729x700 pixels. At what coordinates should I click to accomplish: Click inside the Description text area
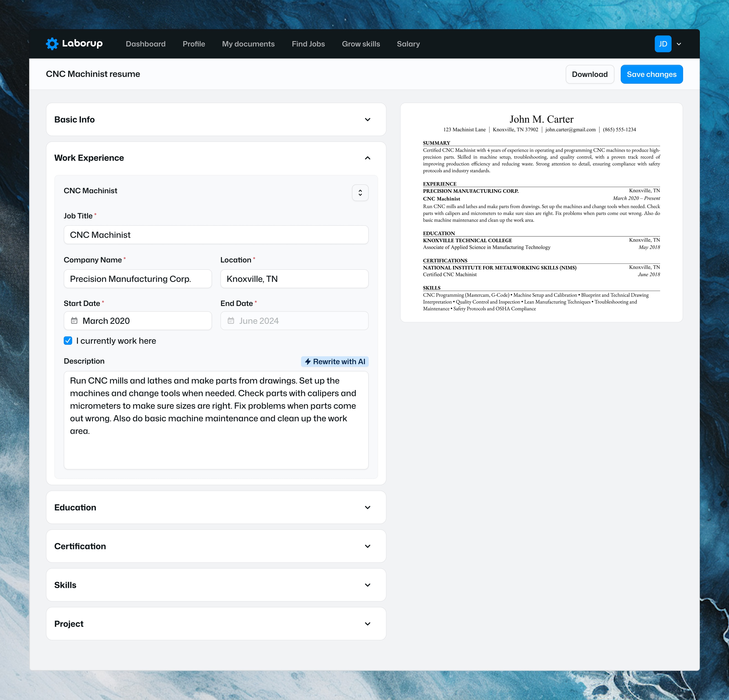point(216,420)
